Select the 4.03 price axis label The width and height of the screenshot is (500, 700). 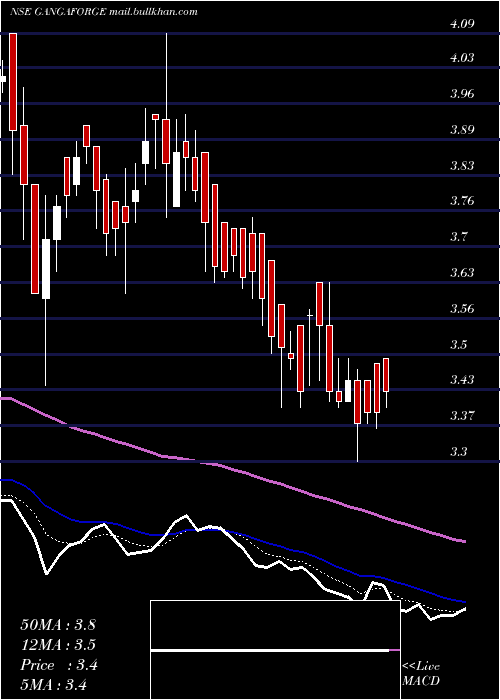[x=461, y=58]
